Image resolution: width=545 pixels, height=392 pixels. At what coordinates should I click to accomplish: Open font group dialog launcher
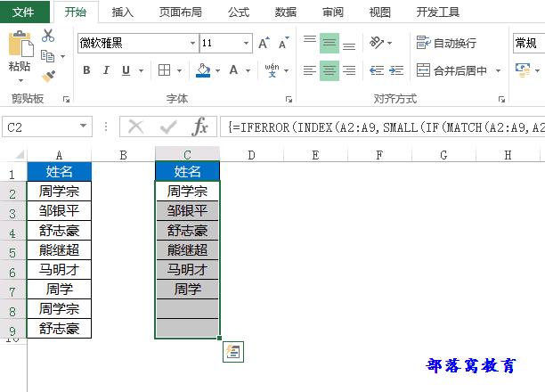pos(289,100)
